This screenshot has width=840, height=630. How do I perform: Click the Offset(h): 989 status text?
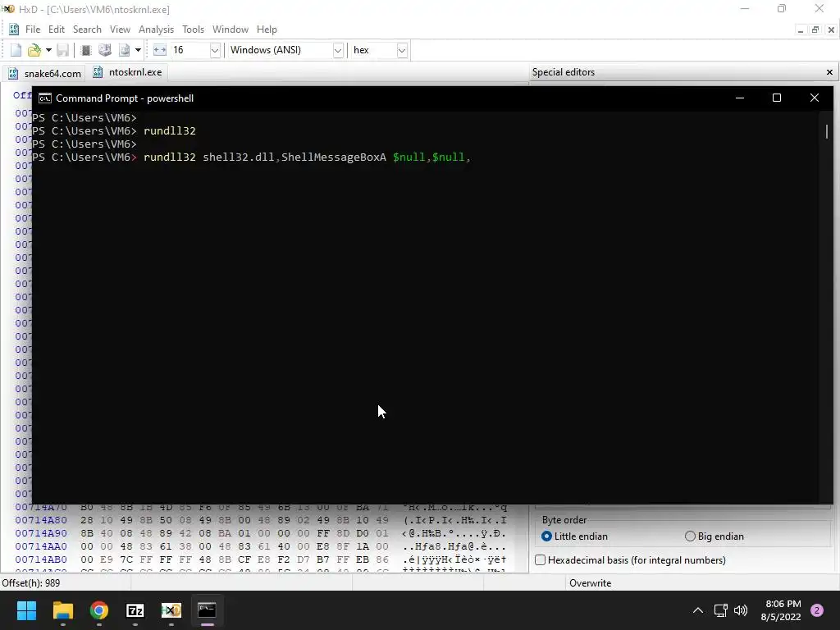[x=31, y=583]
